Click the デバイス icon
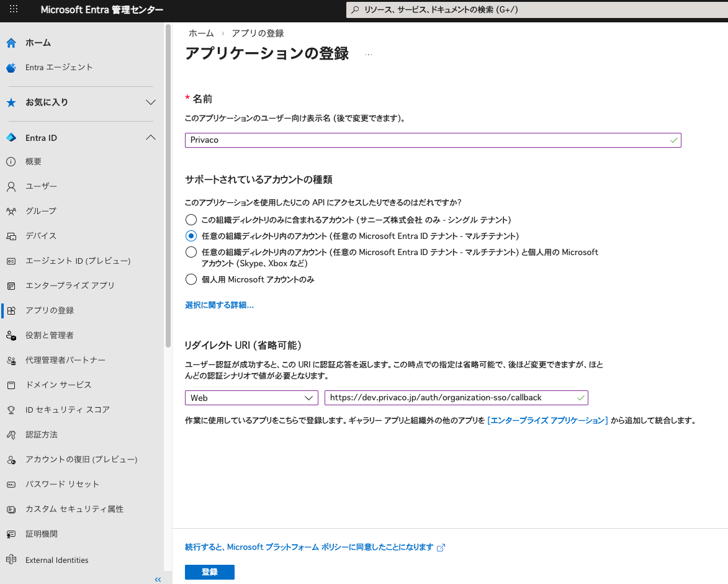728x584 pixels. (x=11, y=236)
